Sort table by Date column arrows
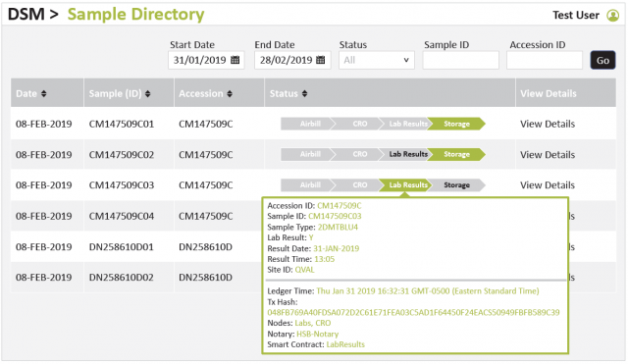 [43, 94]
